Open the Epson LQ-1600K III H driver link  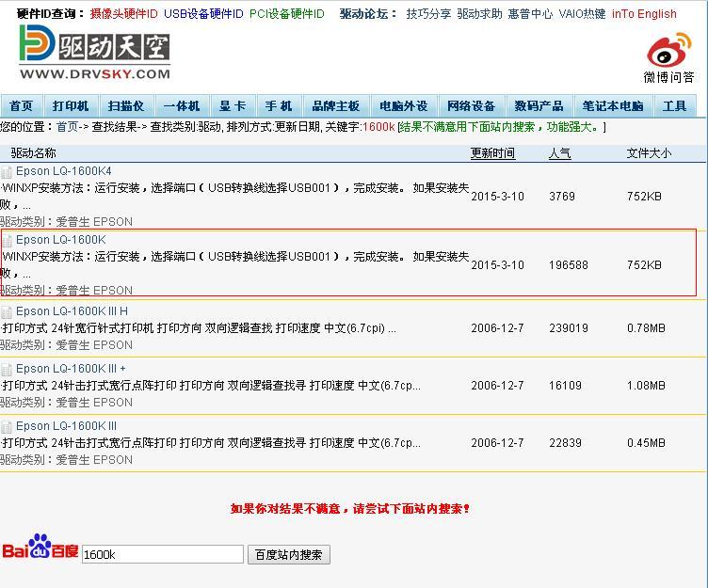click(x=72, y=311)
